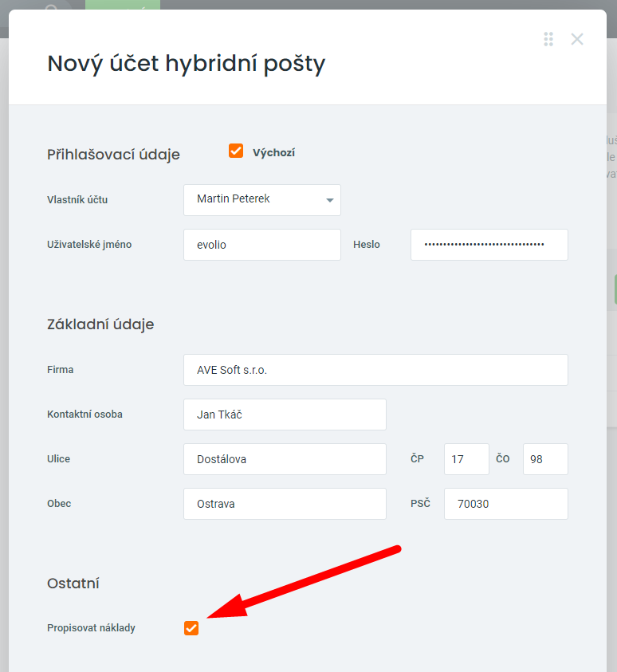Focus the PSČ postal code field
The image size is (617, 672).
click(x=505, y=504)
